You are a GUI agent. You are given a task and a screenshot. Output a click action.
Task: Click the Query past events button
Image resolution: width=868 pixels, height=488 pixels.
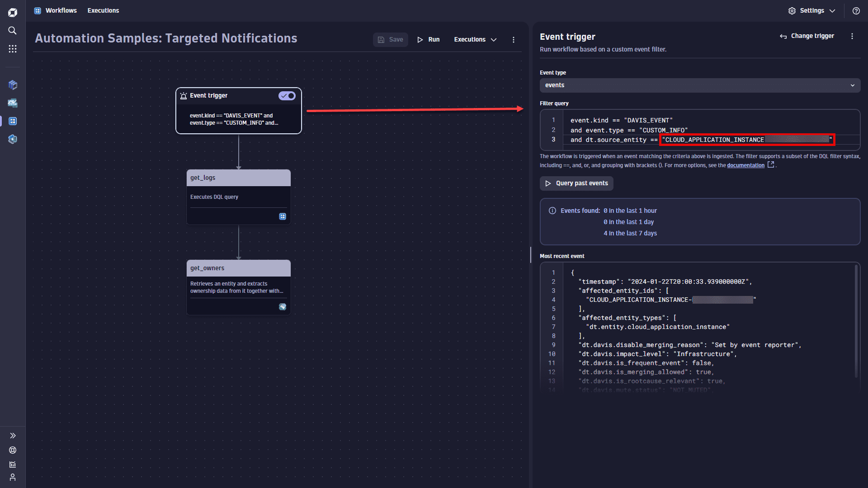[x=576, y=183]
